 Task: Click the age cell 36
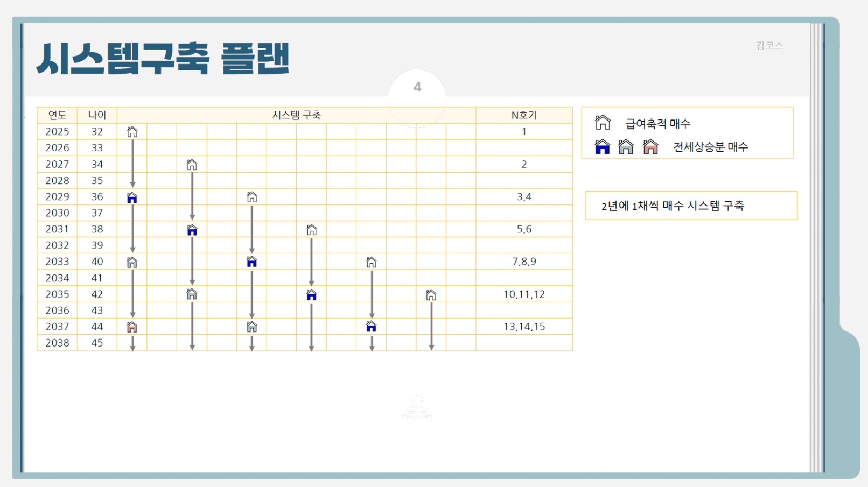point(97,196)
